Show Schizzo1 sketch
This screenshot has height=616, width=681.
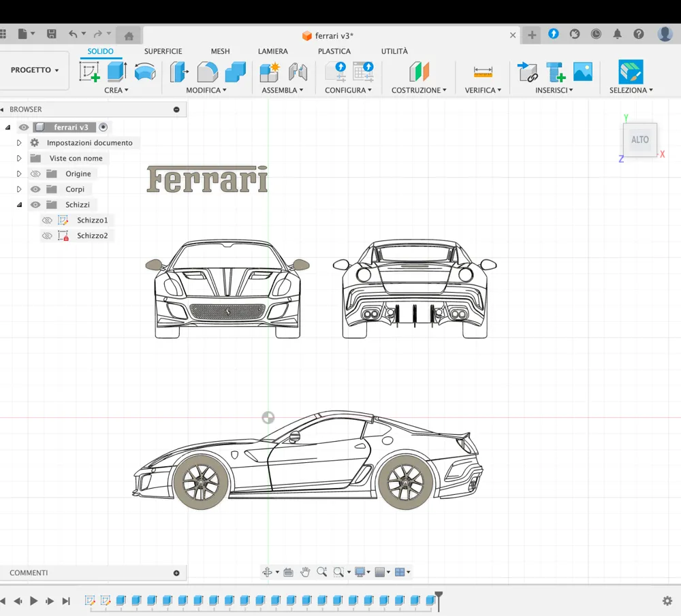pyautogui.click(x=47, y=220)
